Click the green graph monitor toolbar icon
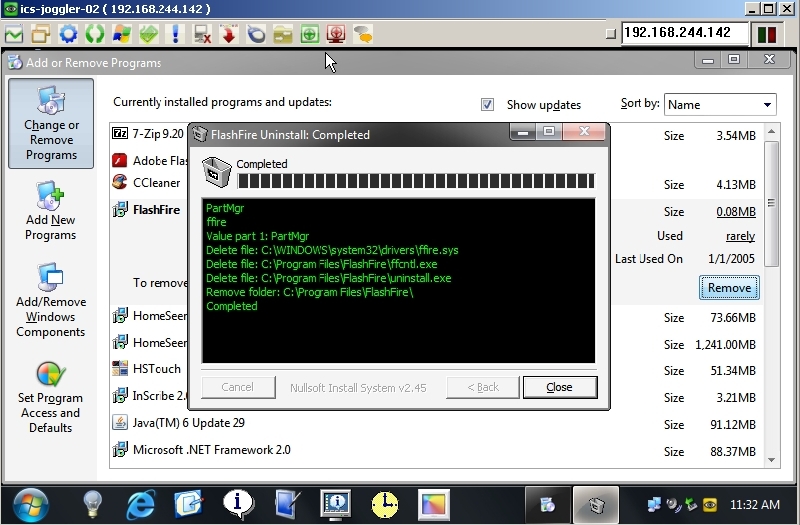800x525 pixels. (14, 34)
